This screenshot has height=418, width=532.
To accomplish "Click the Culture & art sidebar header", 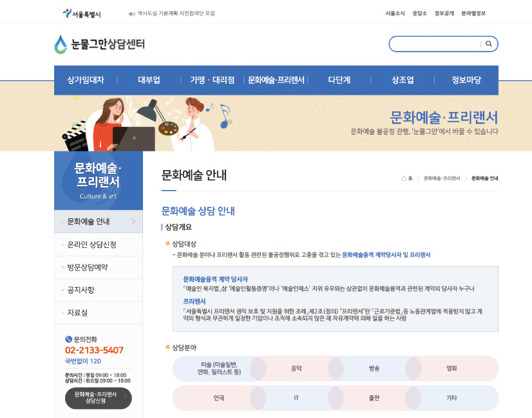I will pyautogui.click(x=99, y=180).
